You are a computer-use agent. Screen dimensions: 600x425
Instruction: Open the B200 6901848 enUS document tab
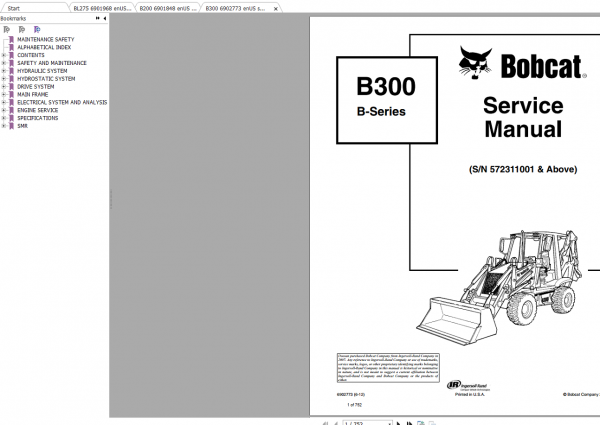tap(168, 8)
